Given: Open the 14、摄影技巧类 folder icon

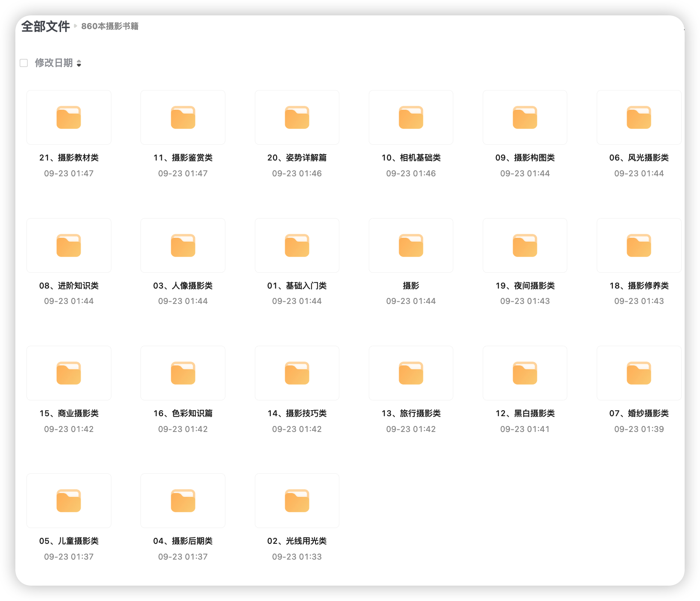Looking at the screenshot, I should click(297, 373).
